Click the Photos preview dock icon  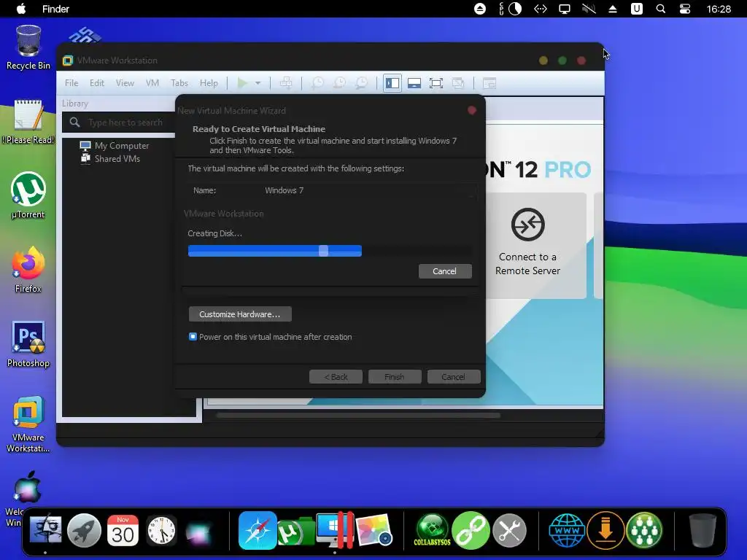click(374, 530)
